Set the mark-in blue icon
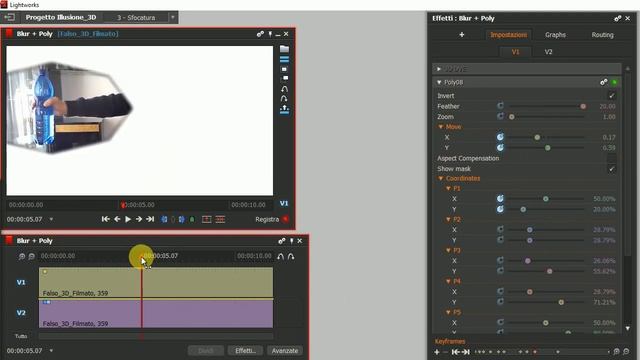 164,219
